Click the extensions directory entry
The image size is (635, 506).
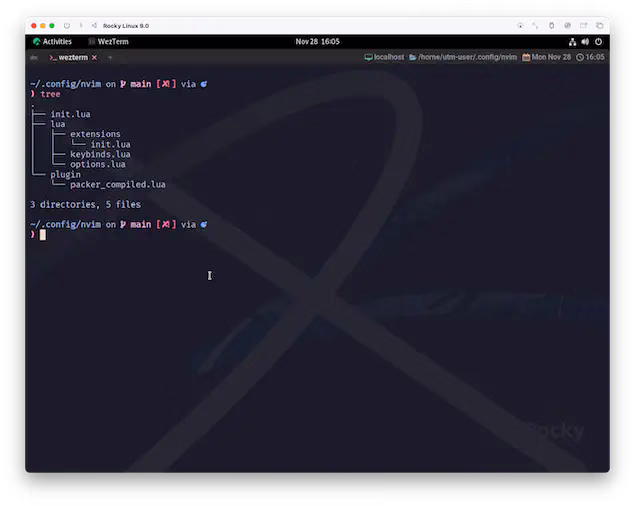95,134
